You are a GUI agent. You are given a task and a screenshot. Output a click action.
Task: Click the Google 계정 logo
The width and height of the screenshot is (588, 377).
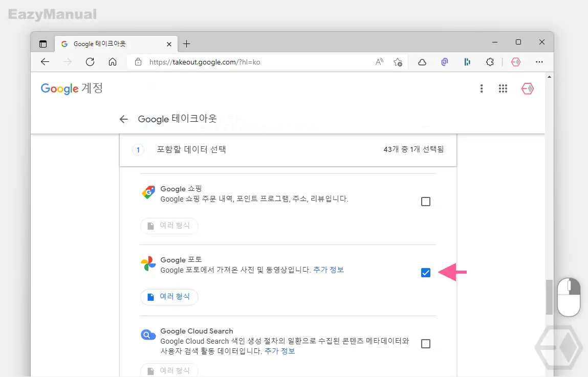pos(72,88)
